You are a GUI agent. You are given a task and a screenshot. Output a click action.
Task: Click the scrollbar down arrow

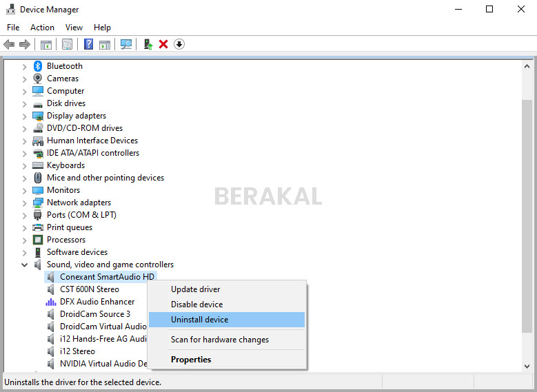point(527,367)
